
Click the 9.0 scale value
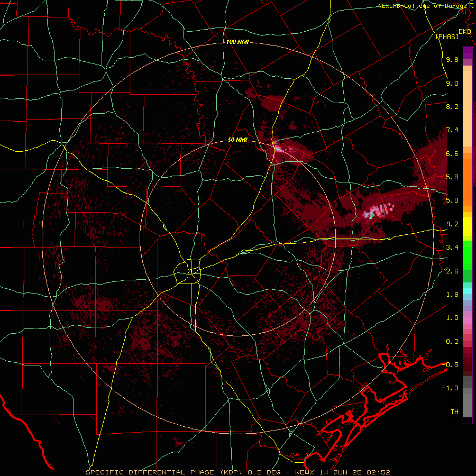tap(452, 83)
